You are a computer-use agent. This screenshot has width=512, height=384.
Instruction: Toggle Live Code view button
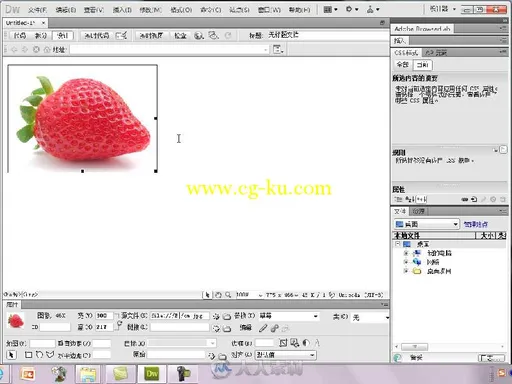click(x=97, y=35)
